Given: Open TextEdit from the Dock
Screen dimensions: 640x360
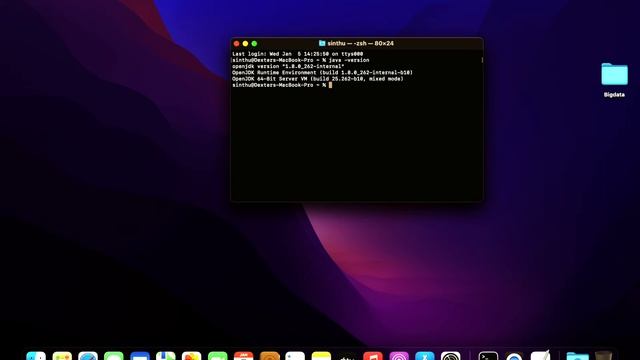Looking at the screenshot, I should [x=540, y=356].
